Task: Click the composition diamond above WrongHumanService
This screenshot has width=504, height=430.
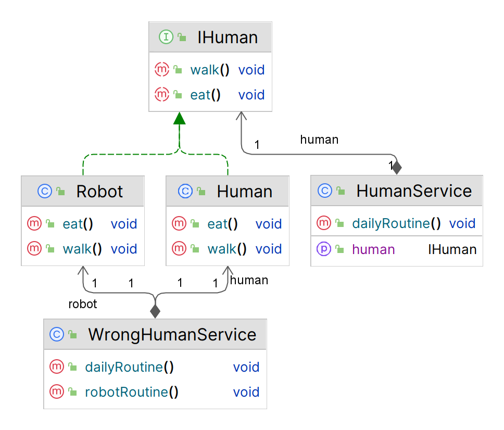Action: 155,311
